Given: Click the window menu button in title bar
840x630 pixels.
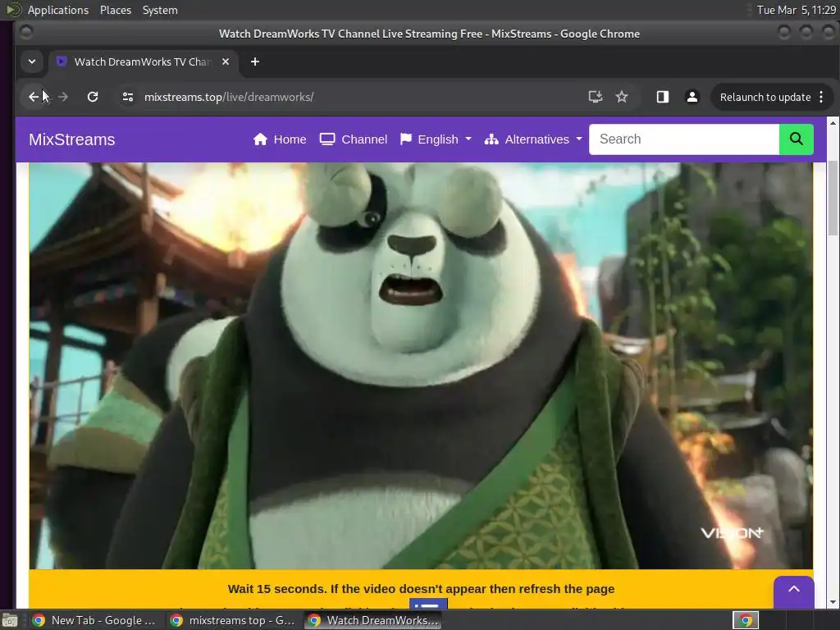Looking at the screenshot, I should (26, 33).
